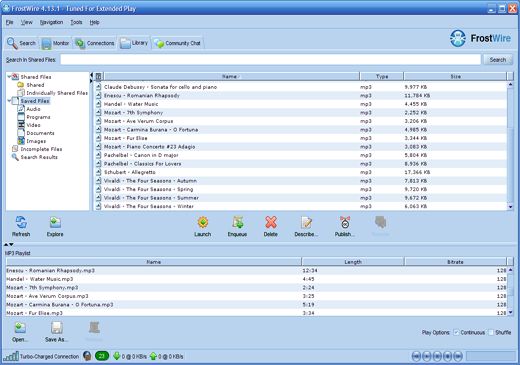Sort file list by Name column header
This screenshot has height=365, width=520.
pyautogui.click(x=231, y=77)
